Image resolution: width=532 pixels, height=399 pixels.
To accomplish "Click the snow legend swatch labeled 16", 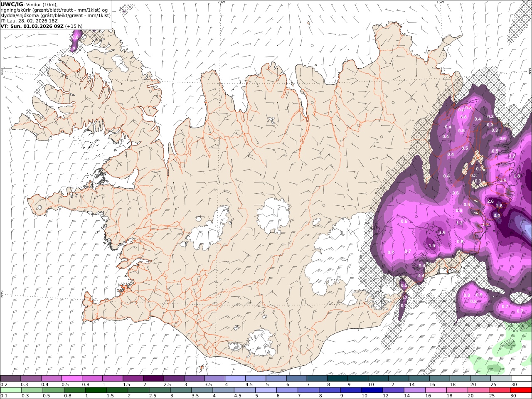I will 439,379.
